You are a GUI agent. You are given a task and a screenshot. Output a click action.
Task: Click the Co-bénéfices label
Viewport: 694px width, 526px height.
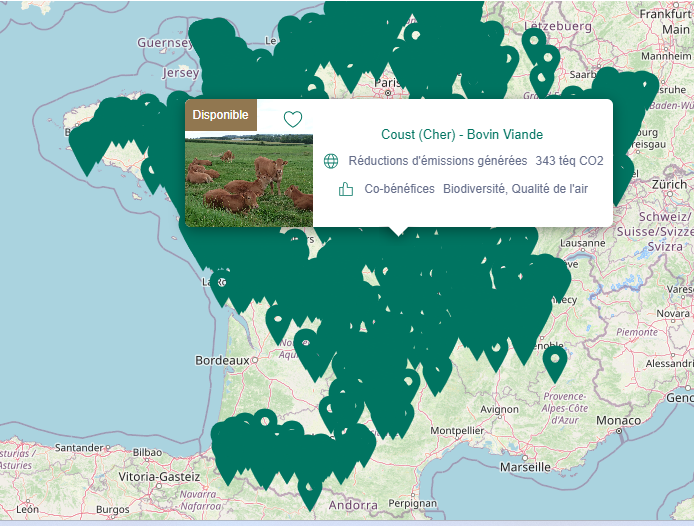tap(399, 189)
